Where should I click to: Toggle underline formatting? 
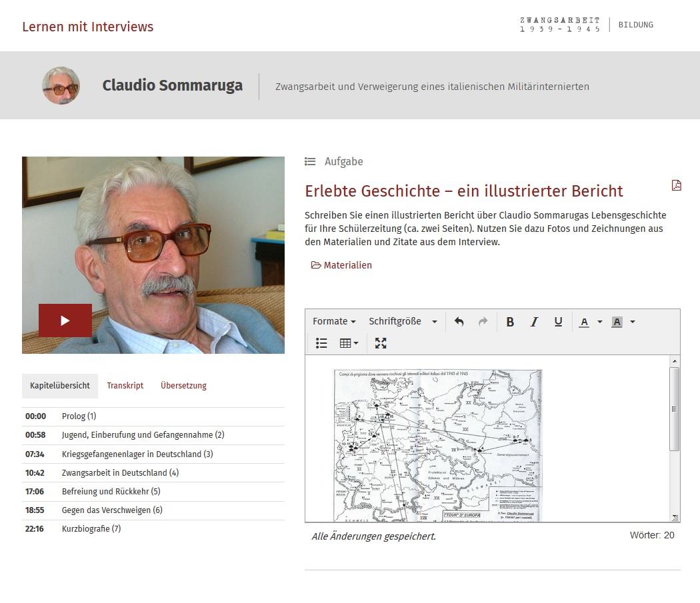pos(558,321)
